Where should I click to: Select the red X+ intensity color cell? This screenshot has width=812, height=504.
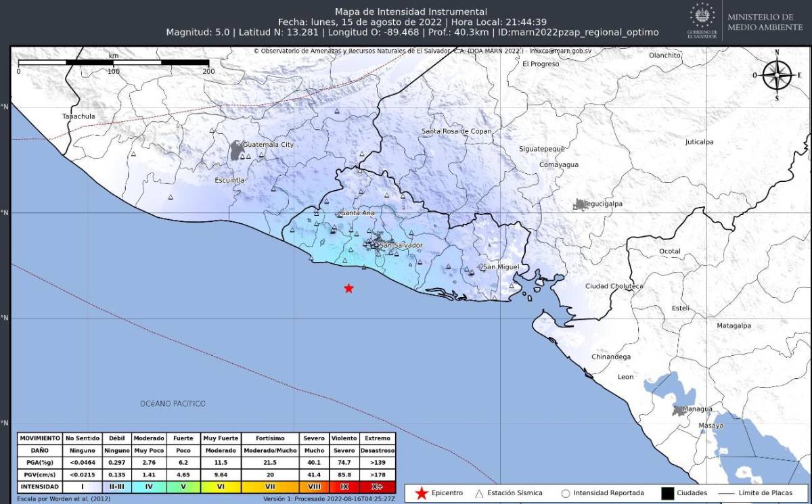tap(378, 486)
